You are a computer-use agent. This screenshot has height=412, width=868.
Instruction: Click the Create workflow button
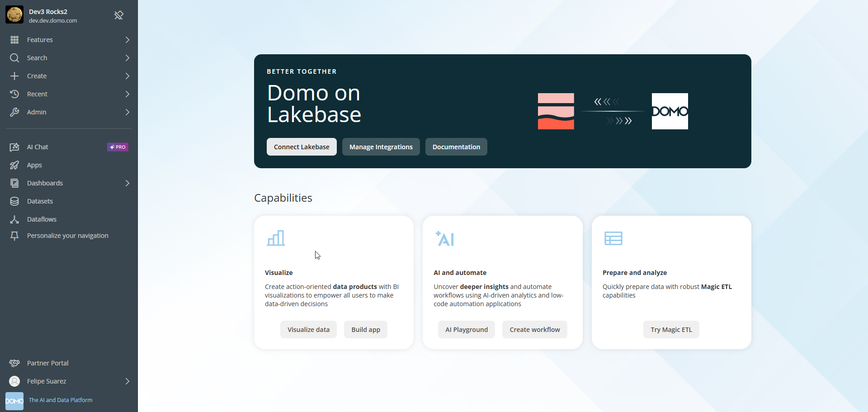tap(535, 330)
